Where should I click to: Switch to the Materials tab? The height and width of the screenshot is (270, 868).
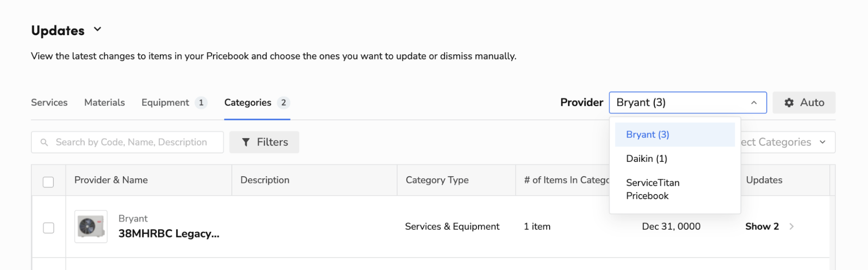pos(104,102)
